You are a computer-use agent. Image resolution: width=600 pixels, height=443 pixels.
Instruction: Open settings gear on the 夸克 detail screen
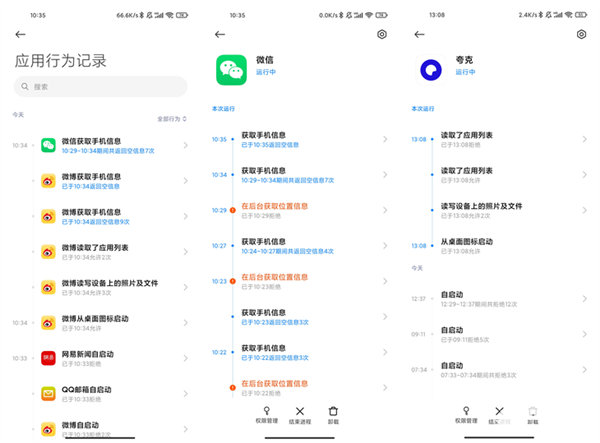coord(582,34)
